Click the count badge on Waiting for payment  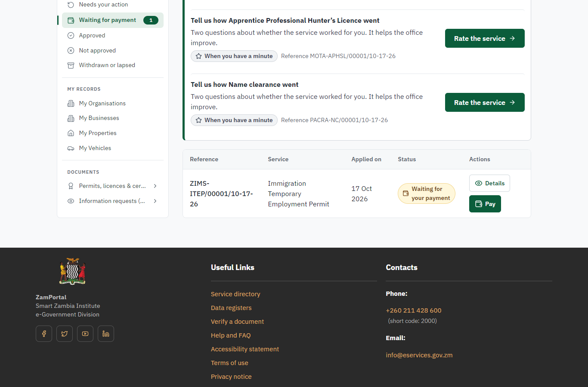(x=151, y=20)
